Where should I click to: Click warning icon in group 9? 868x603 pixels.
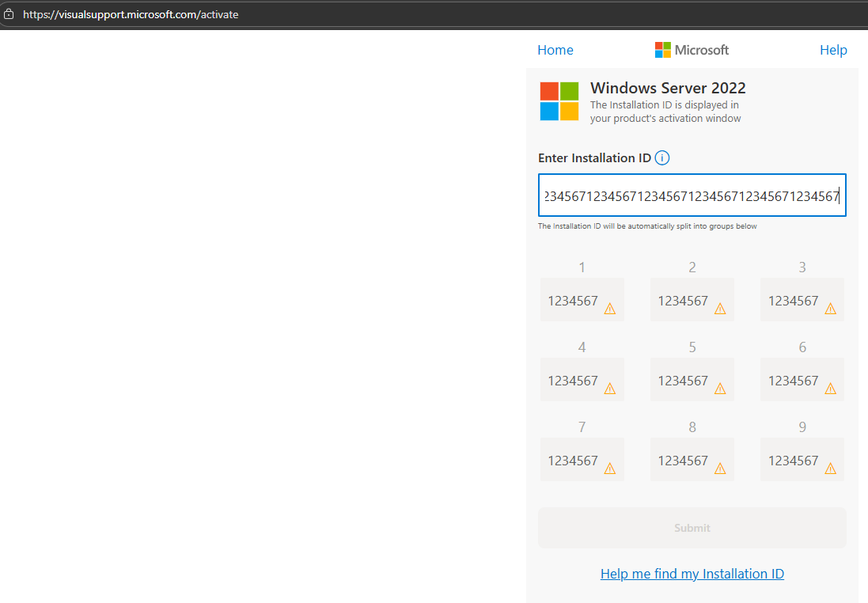[830, 469]
